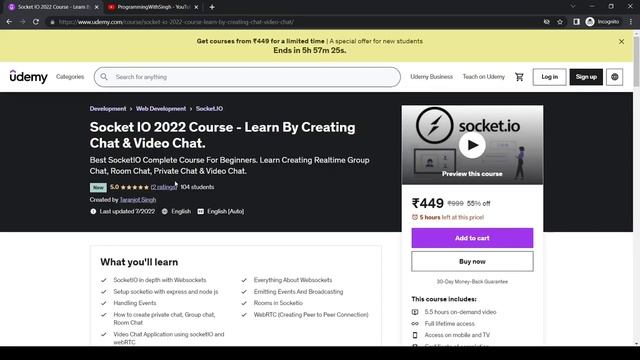Open Udemy Business link
Screen dimensions: 640x360
[431, 77]
